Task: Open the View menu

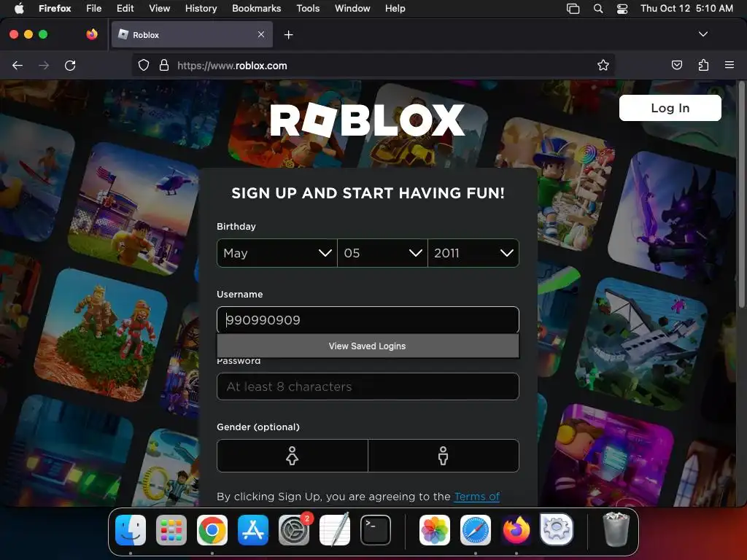Action: pyautogui.click(x=159, y=8)
